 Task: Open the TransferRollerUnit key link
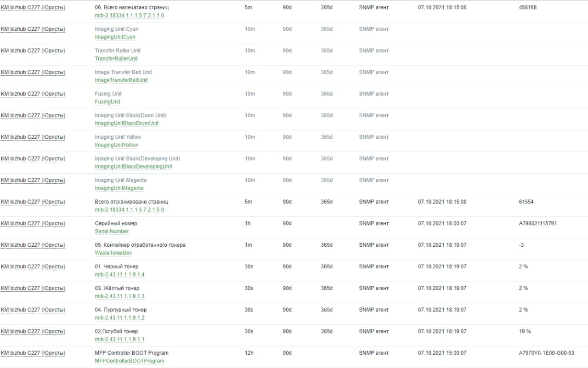pyautogui.click(x=116, y=58)
